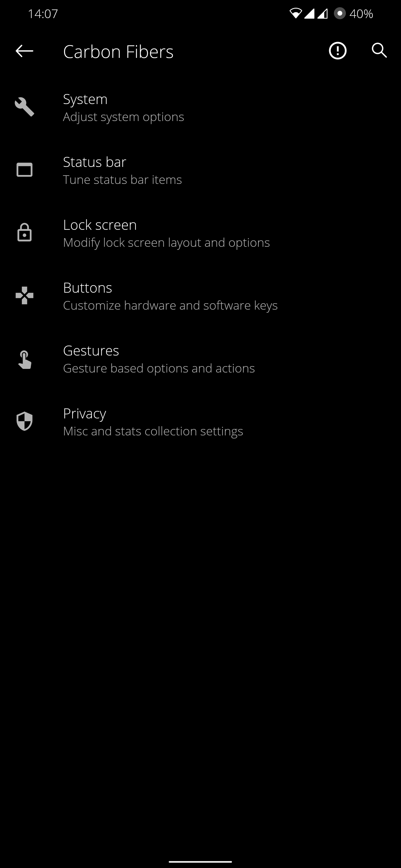The height and width of the screenshot is (868, 401).
Task: Tap the Gestures hand icon
Action: [x=24, y=359]
